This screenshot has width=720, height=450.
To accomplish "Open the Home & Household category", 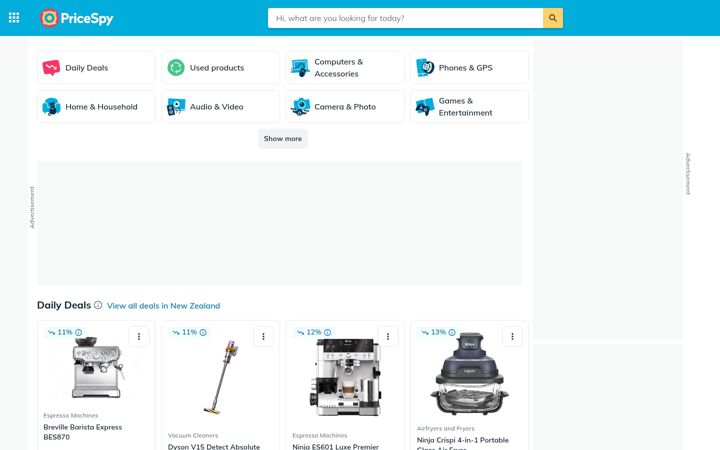I will click(x=96, y=107).
